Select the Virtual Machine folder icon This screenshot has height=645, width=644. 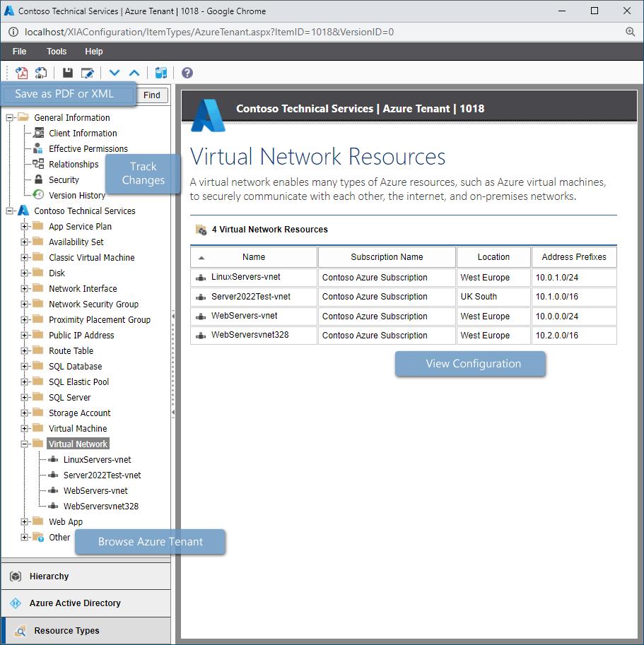tap(38, 428)
